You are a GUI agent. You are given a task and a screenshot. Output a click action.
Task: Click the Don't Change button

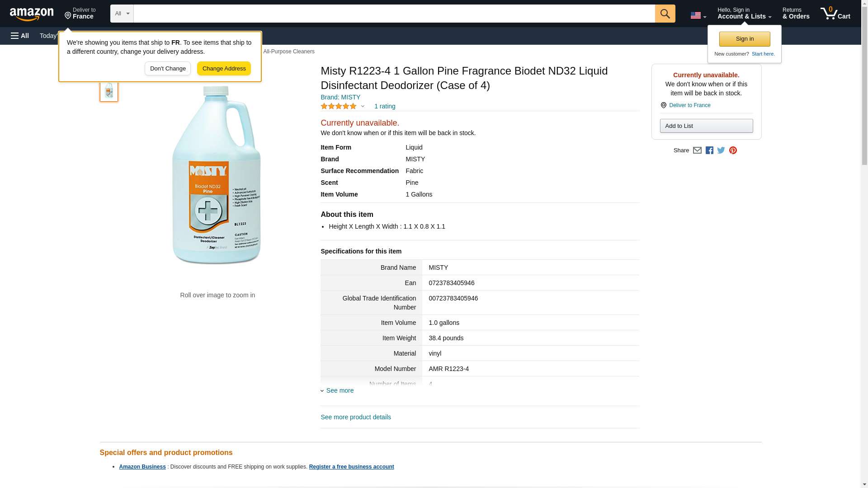click(x=168, y=69)
